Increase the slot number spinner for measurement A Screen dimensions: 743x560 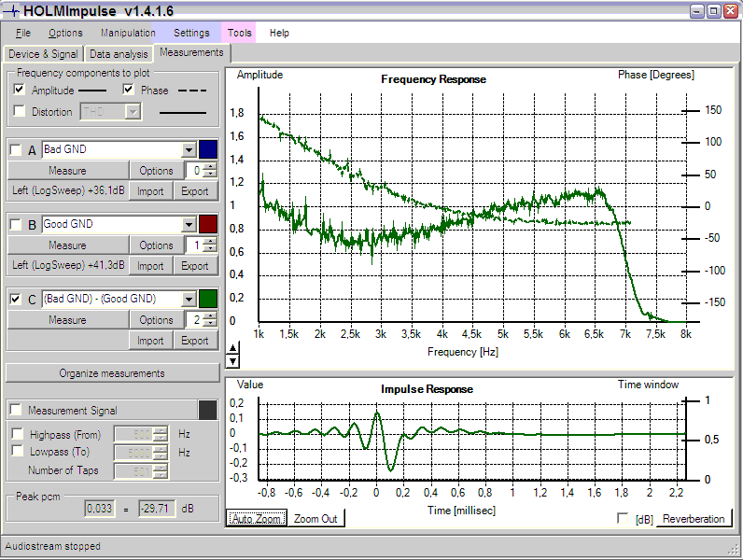211,166
